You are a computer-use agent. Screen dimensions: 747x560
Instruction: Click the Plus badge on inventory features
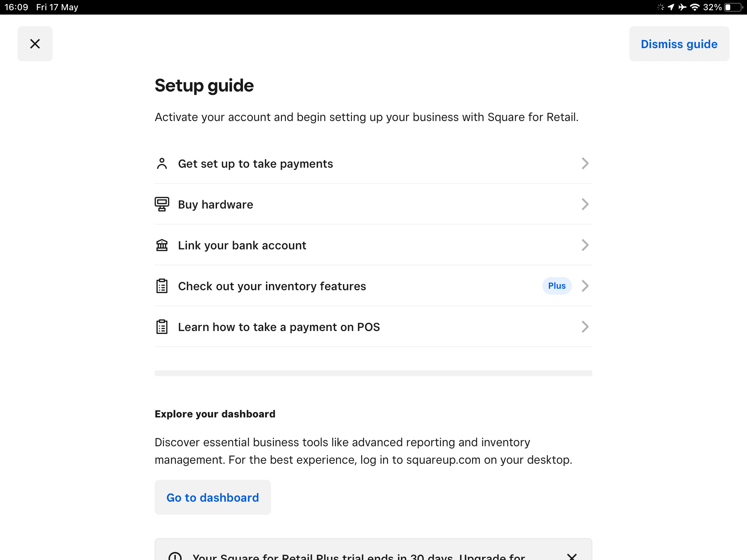click(557, 286)
